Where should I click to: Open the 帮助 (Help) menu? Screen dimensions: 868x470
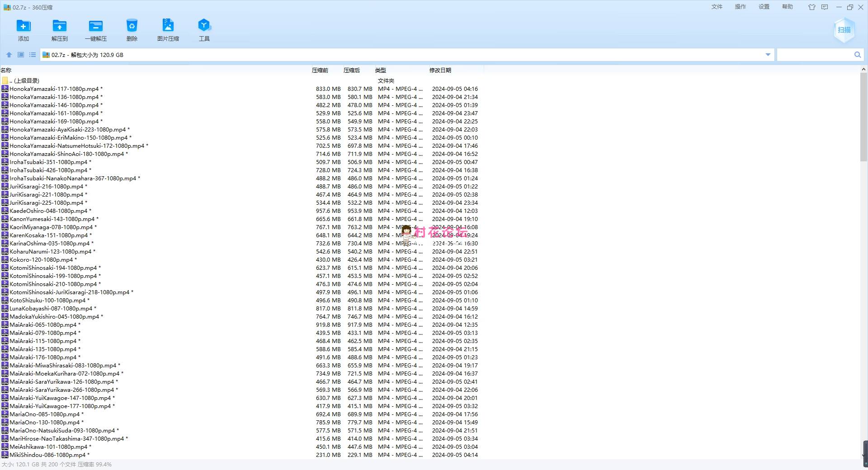tap(788, 7)
